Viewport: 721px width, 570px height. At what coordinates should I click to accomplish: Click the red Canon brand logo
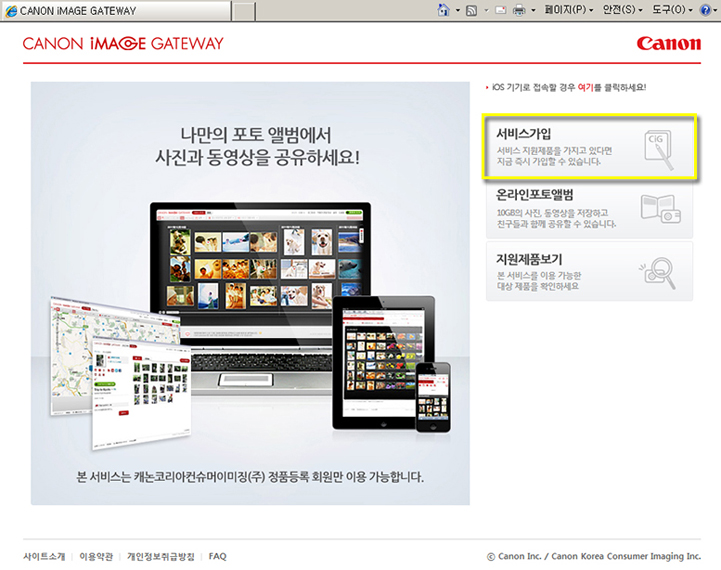pos(669,44)
